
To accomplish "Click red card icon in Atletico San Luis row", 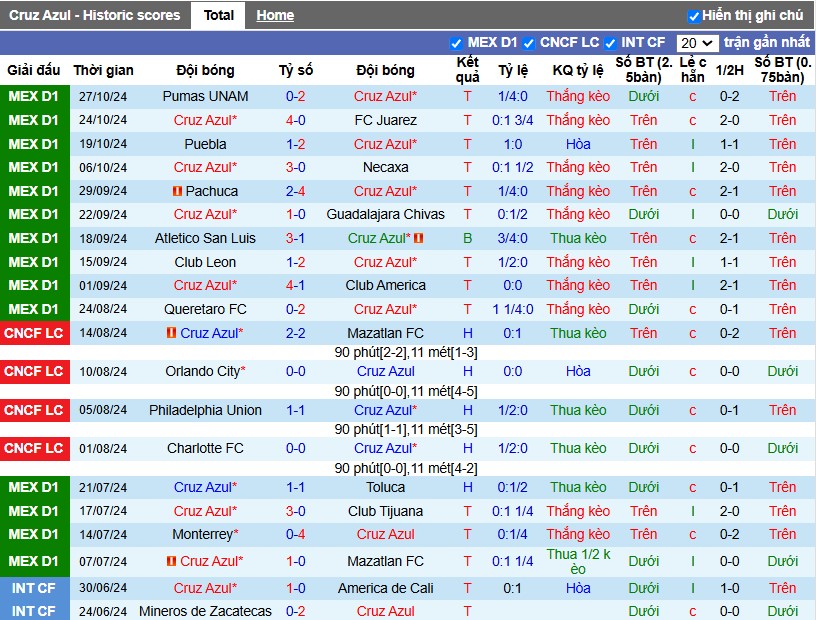I will [x=418, y=238].
